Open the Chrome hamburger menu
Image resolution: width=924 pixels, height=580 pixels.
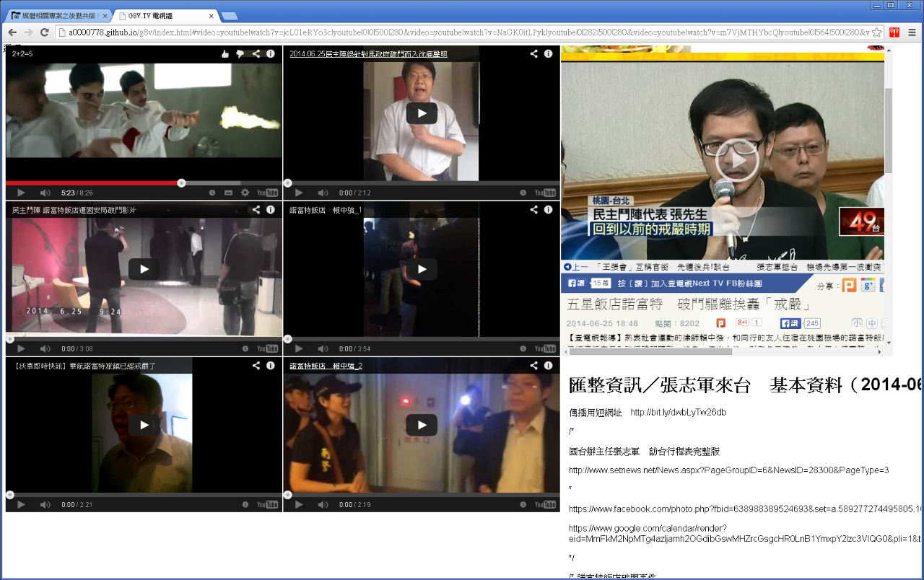pyautogui.click(x=912, y=32)
